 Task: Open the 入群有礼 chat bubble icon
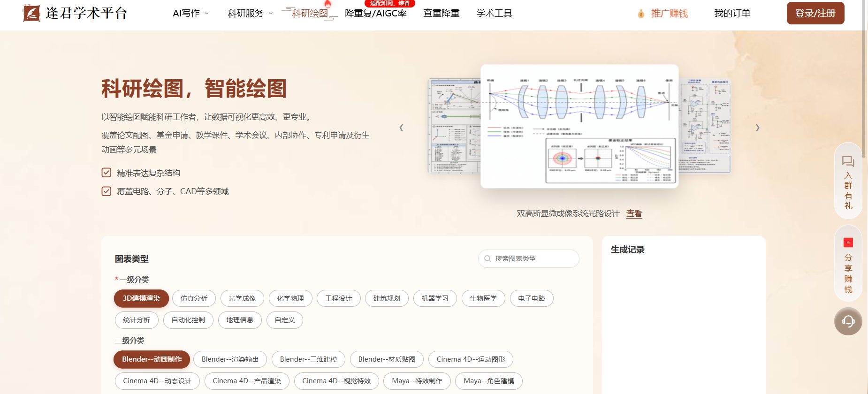coord(848,162)
